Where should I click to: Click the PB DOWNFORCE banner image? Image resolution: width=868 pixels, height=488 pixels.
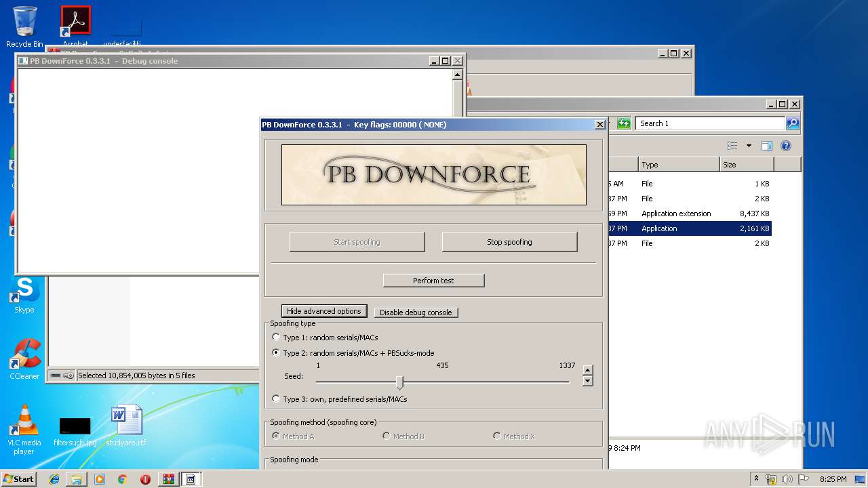point(434,175)
